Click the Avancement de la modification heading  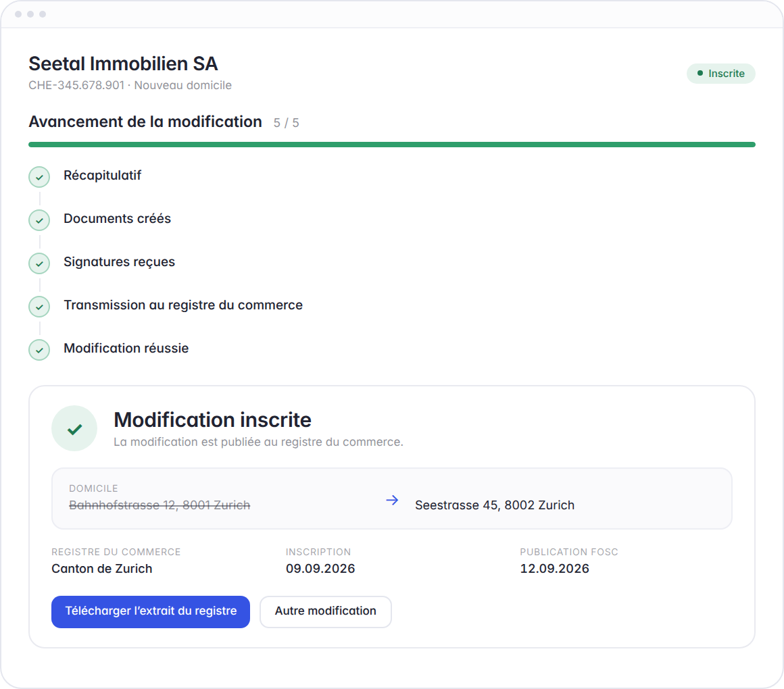pyautogui.click(x=145, y=122)
